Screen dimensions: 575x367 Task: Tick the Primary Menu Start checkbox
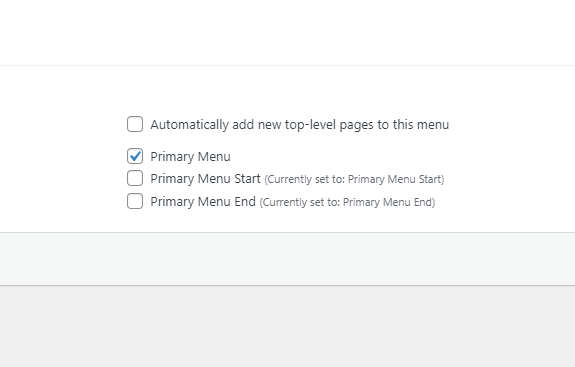[x=135, y=178]
